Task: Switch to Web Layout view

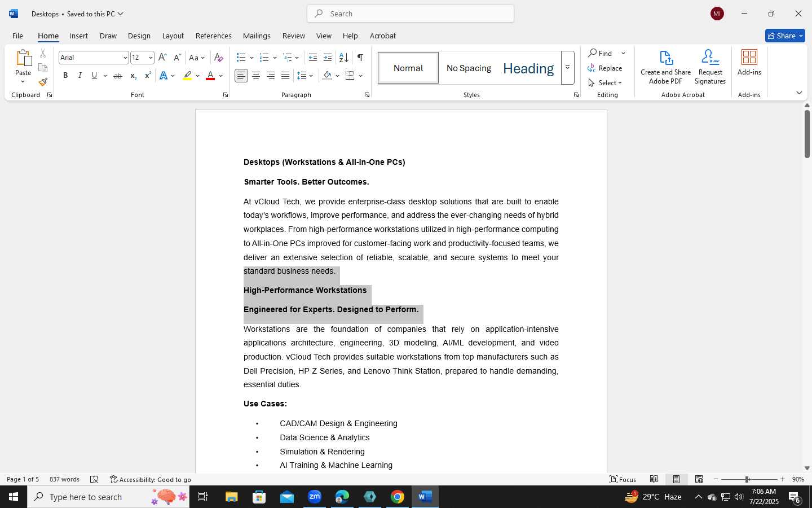Action: (699, 479)
